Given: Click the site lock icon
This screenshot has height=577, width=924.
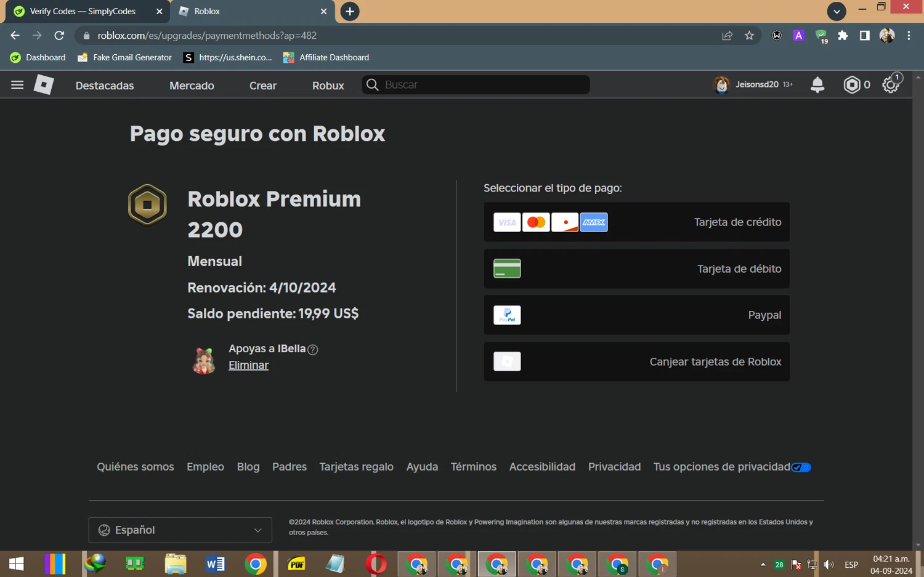Looking at the screenshot, I should coord(86,36).
